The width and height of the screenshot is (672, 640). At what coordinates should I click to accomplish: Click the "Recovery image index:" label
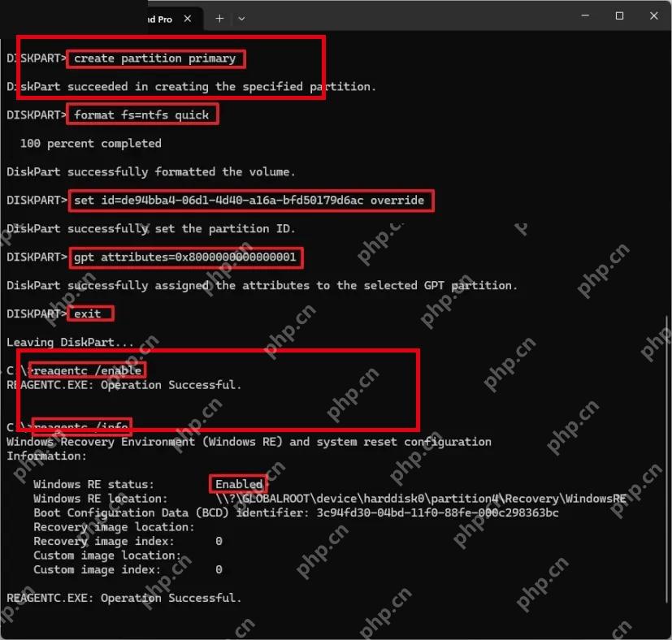pos(104,542)
